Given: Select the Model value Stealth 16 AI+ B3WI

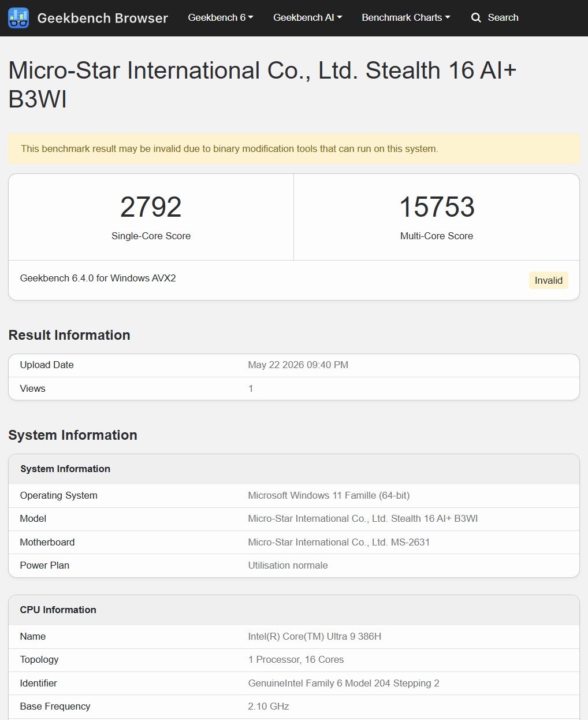Looking at the screenshot, I should coord(363,518).
